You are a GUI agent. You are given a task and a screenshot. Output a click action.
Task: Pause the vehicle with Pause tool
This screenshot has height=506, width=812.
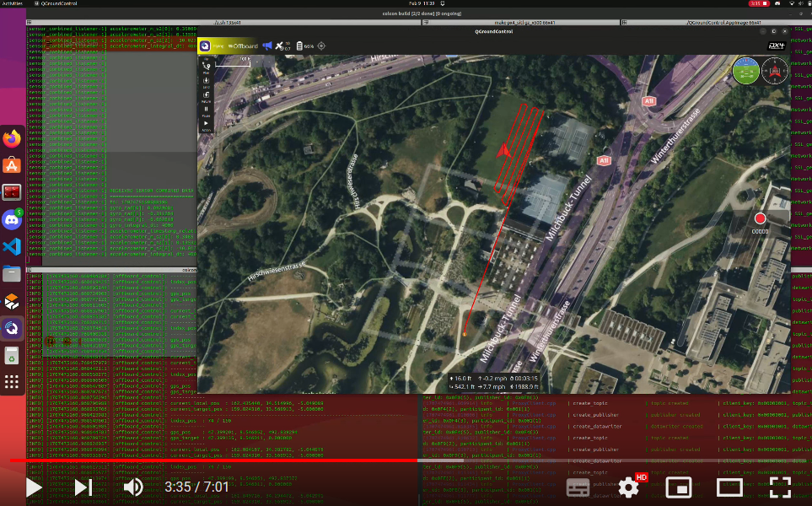(x=206, y=111)
